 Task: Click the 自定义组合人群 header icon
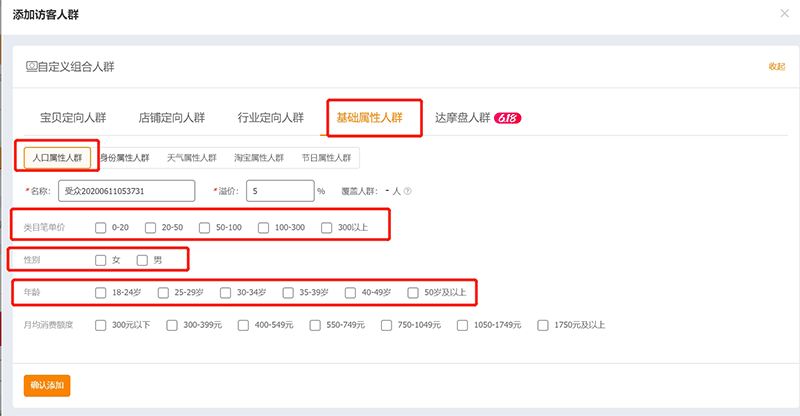pyautogui.click(x=31, y=66)
